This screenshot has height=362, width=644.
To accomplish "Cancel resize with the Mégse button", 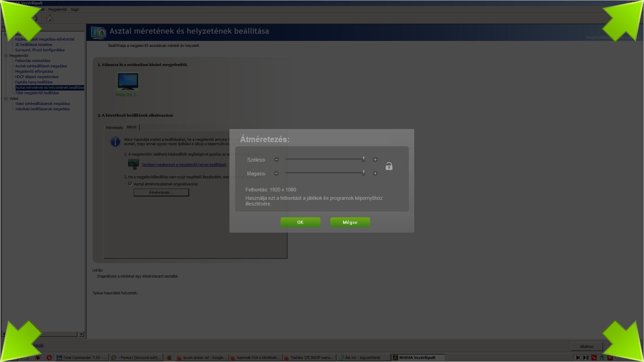I will point(350,222).
